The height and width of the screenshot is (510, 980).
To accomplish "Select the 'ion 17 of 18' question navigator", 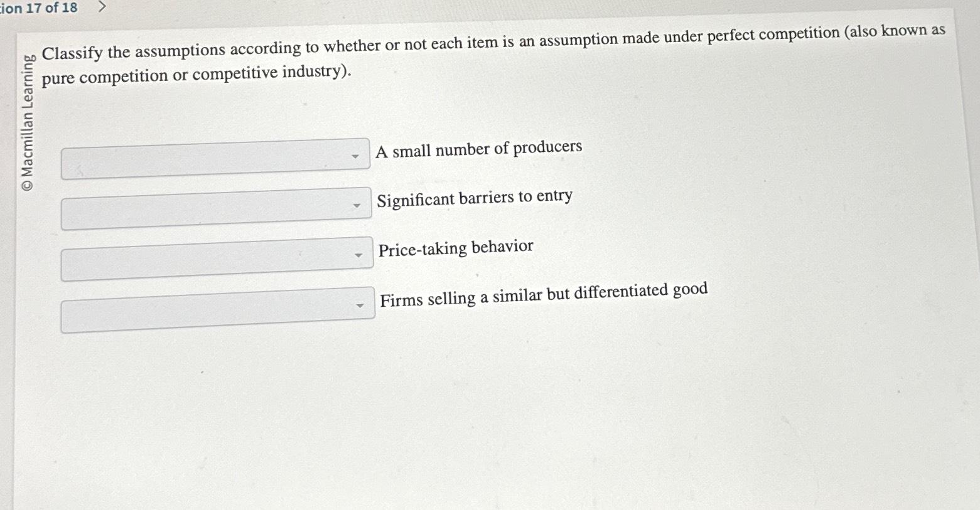I will [39, 9].
